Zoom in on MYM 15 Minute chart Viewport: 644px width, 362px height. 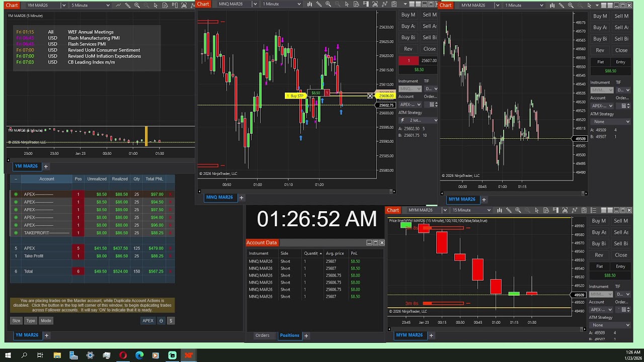click(x=518, y=210)
